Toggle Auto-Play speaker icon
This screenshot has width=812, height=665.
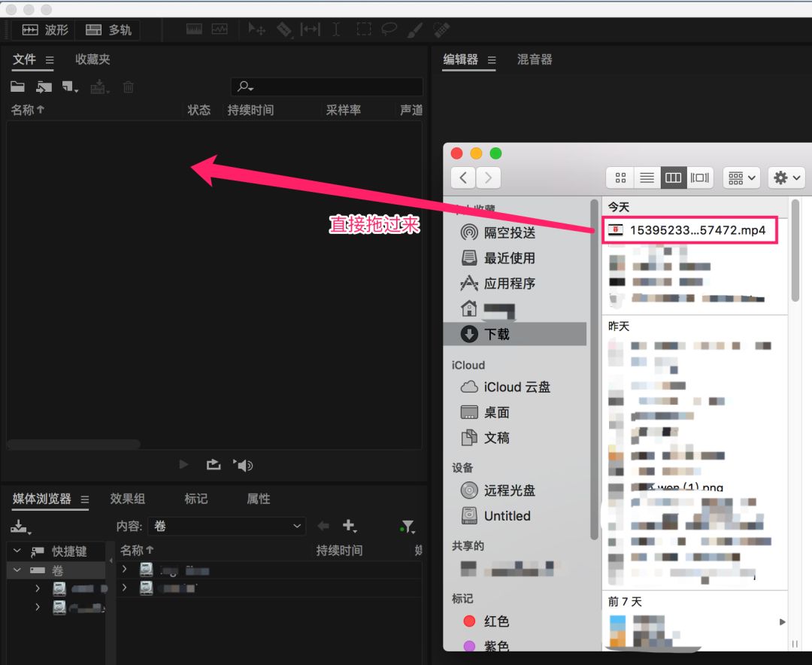[x=243, y=465]
